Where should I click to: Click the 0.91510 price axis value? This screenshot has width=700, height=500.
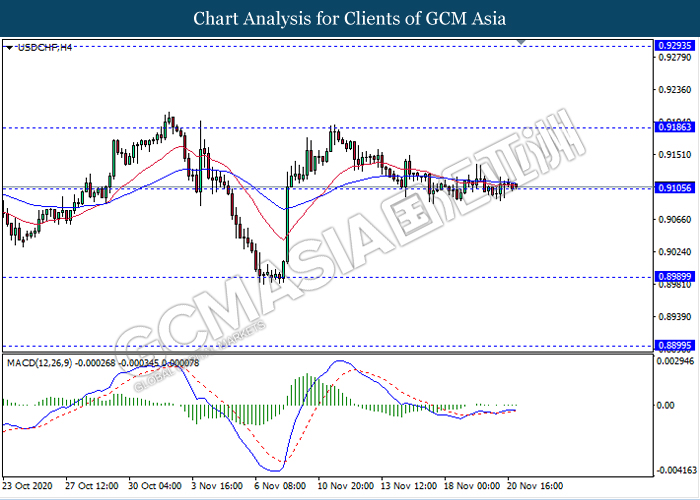coord(675,154)
